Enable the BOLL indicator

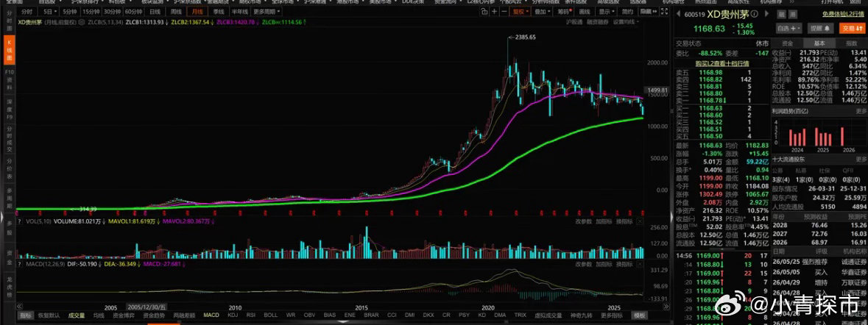(x=271, y=315)
